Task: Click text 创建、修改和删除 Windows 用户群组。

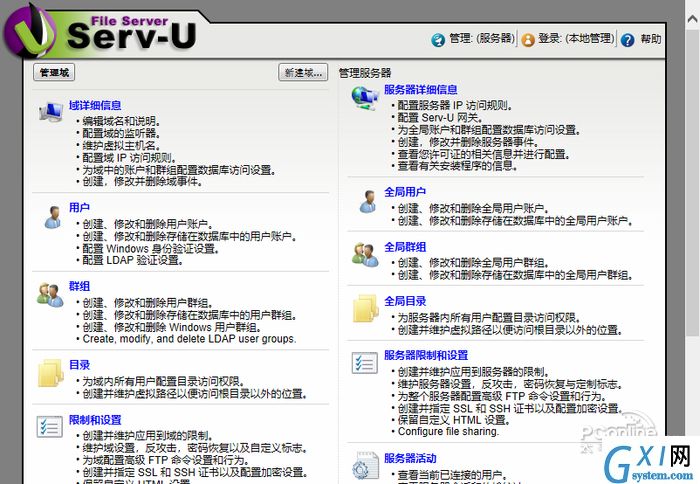Action: click(x=172, y=327)
